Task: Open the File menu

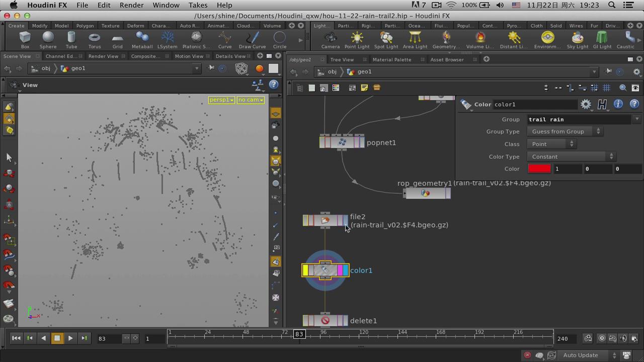Action: click(x=82, y=5)
